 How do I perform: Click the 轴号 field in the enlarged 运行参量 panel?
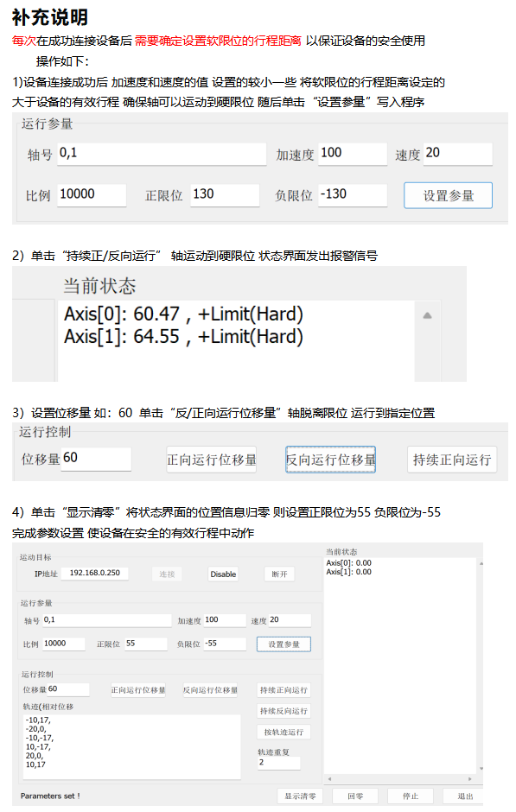pos(162,155)
